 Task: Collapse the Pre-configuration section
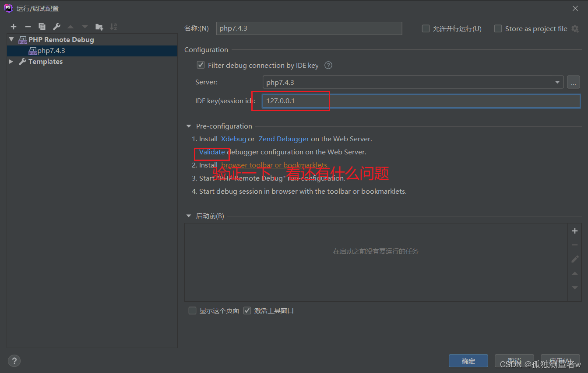[188, 126]
